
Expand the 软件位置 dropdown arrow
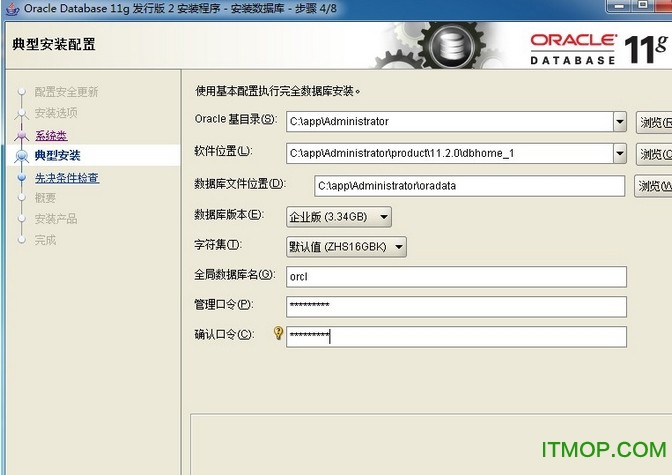coord(619,154)
